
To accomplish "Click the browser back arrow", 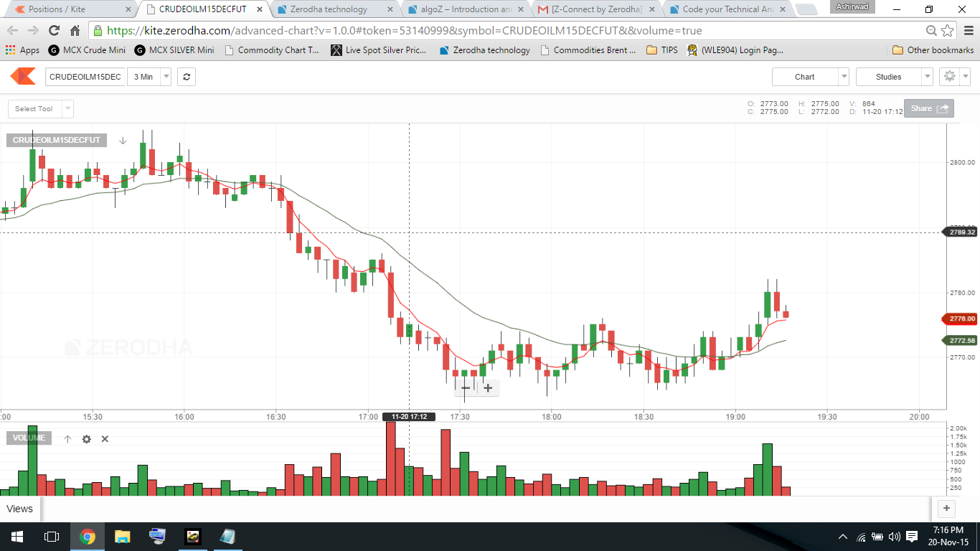I will coord(12,30).
